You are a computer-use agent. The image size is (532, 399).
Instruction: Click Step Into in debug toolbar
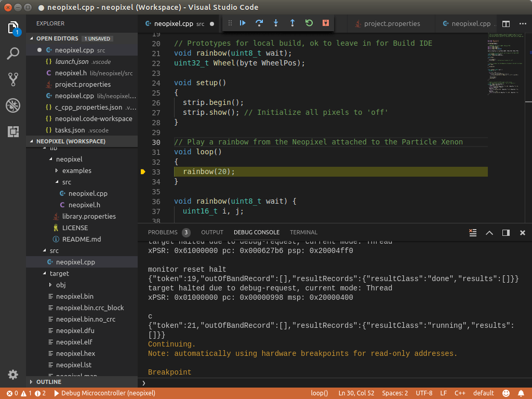point(276,23)
